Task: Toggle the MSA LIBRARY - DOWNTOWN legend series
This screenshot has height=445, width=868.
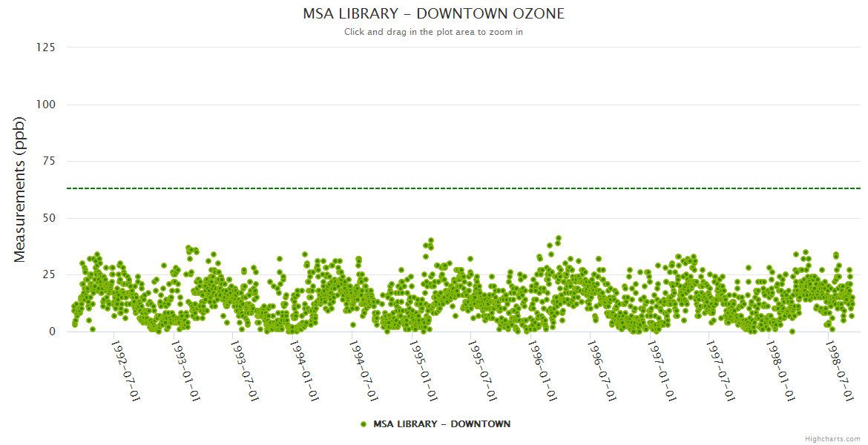Action: pyautogui.click(x=442, y=424)
